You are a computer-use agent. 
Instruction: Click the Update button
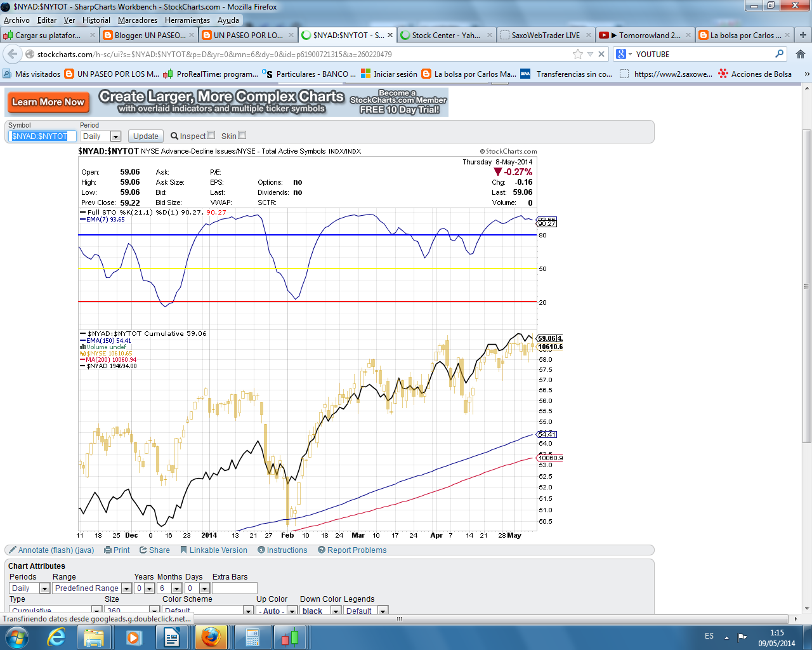(x=145, y=136)
